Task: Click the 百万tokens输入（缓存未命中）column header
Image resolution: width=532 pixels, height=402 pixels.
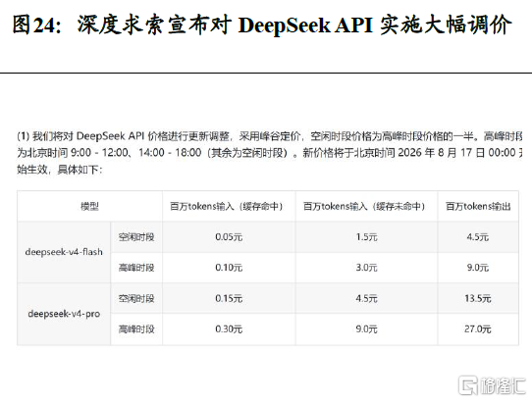Action: tap(366, 206)
